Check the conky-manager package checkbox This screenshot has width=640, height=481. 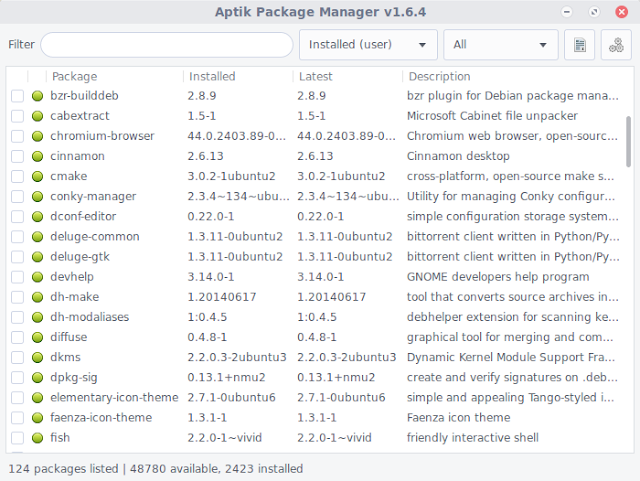click(18, 197)
